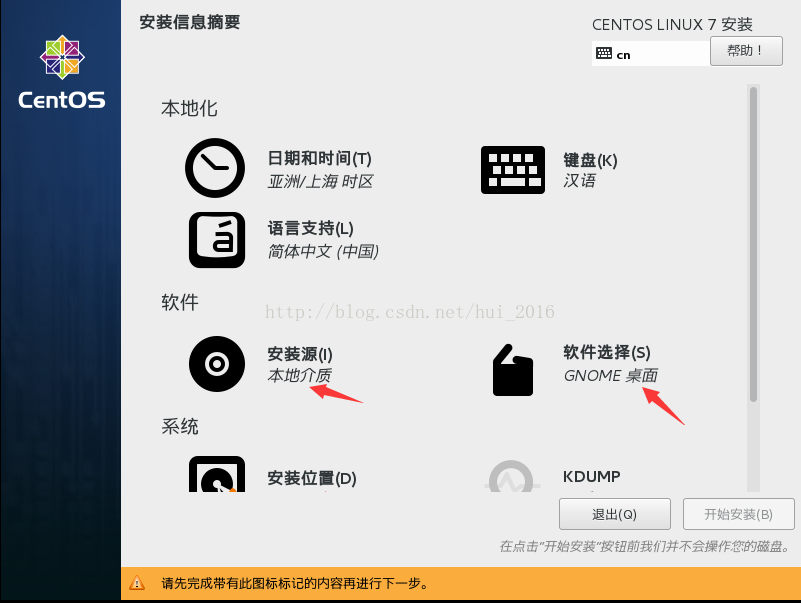The width and height of the screenshot is (801, 603).
Task: Open the KDUMP label
Action: coord(592,476)
